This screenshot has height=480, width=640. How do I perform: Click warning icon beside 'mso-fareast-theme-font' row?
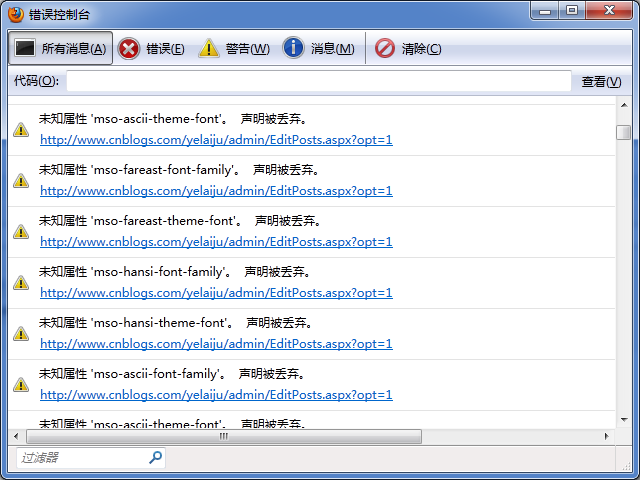point(21,232)
